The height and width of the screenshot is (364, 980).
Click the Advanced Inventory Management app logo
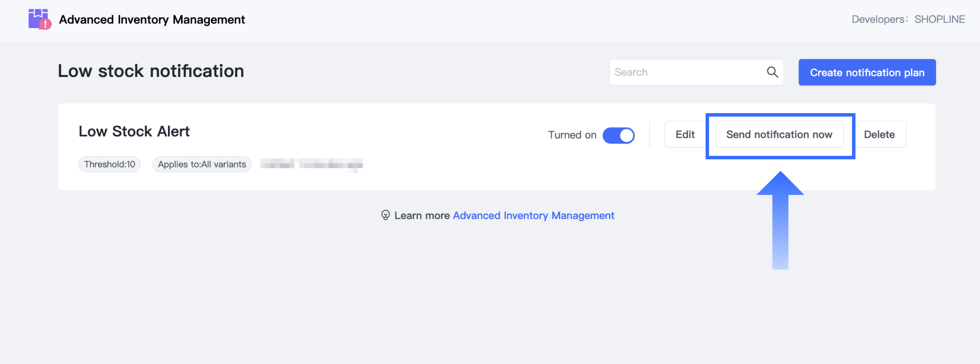[x=40, y=19]
